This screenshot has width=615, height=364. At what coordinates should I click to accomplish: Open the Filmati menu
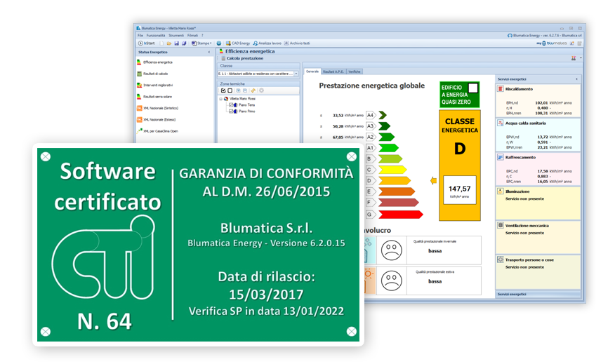tap(192, 35)
